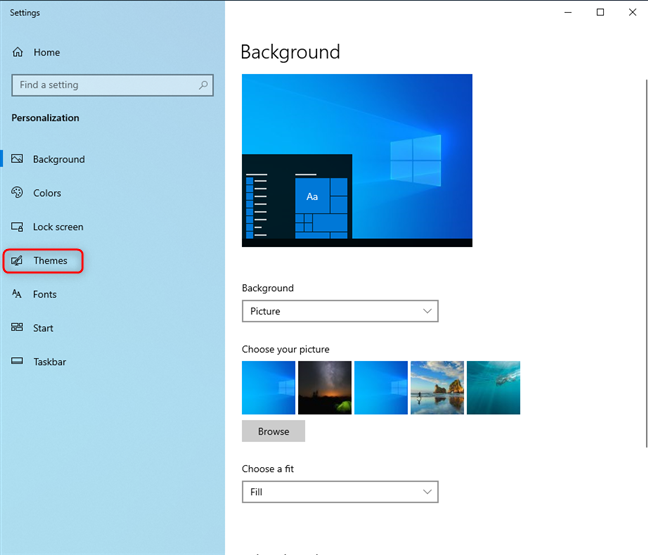Viewport: 648px width, 555px height.
Task: Click the Colors palette icon
Action: pos(17,193)
